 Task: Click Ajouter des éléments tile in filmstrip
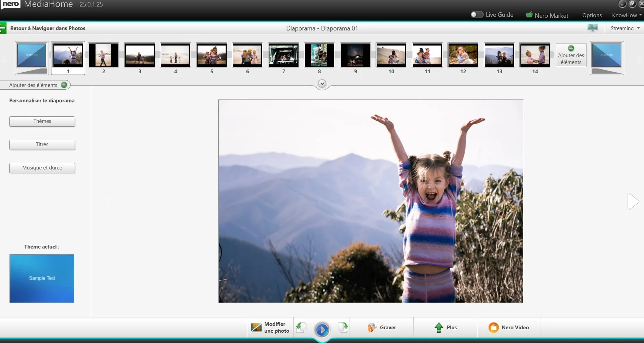point(571,55)
